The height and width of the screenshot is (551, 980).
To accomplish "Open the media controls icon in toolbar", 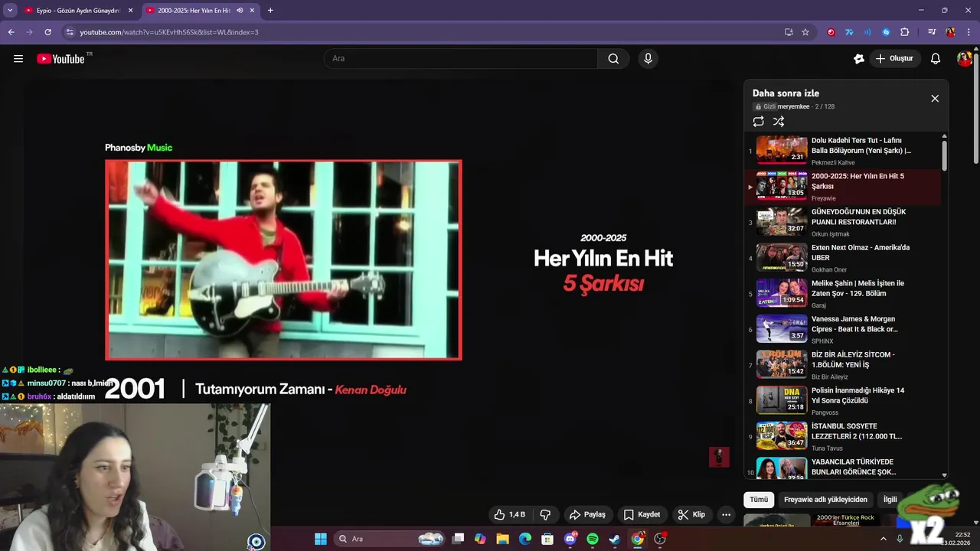I will (x=932, y=32).
